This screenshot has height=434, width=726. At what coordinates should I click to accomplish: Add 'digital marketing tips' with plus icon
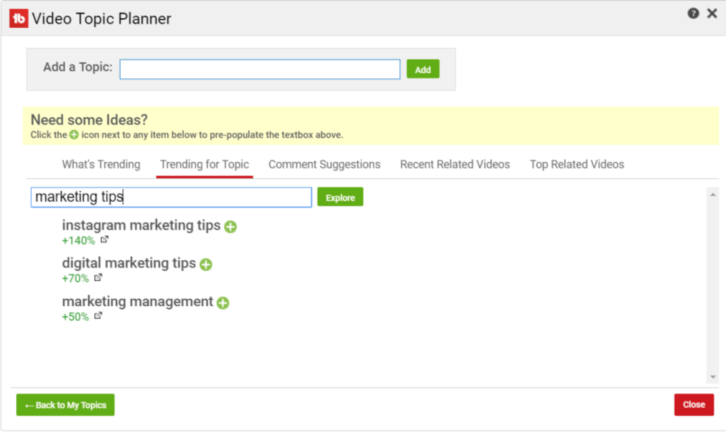click(206, 265)
